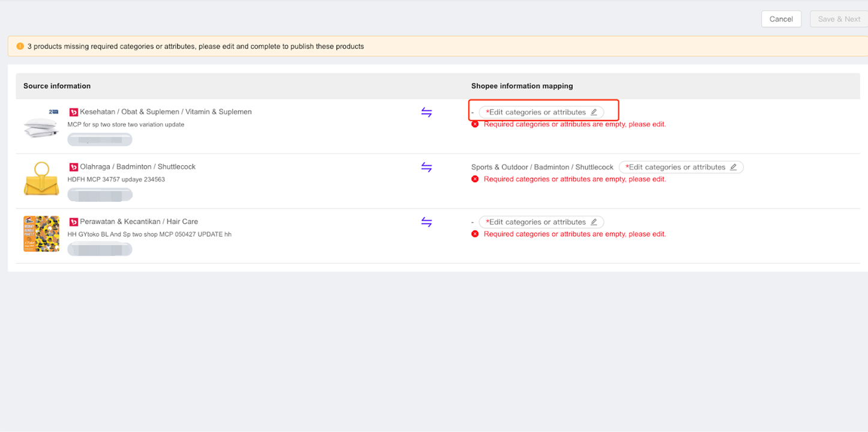
Task: Edit categories or attributes for Shuttlecock product
Action: [x=681, y=167]
